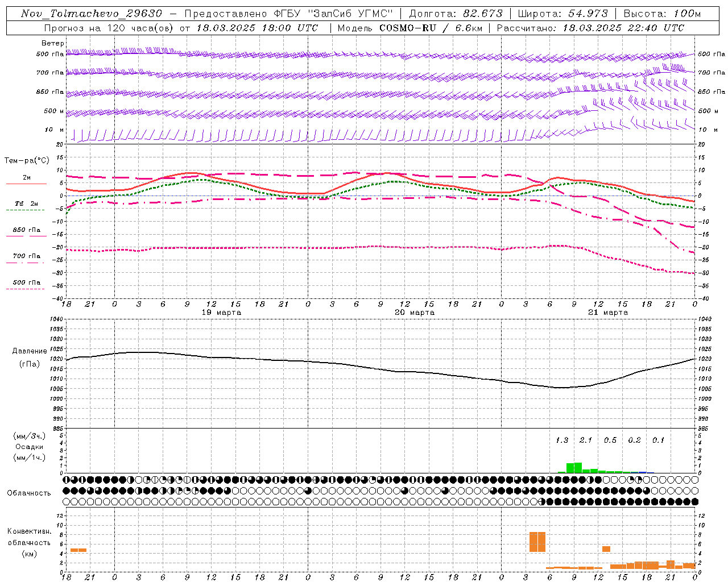The height and width of the screenshot is (582, 728).
Task: Select the 'Широта: 54.973' header value
Action: point(562,14)
